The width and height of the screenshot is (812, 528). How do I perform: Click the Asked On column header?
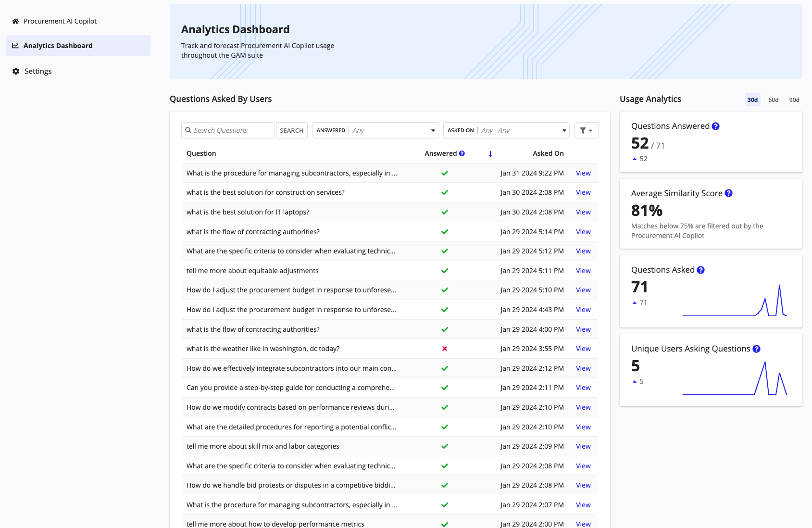pyautogui.click(x=548, y=153)
